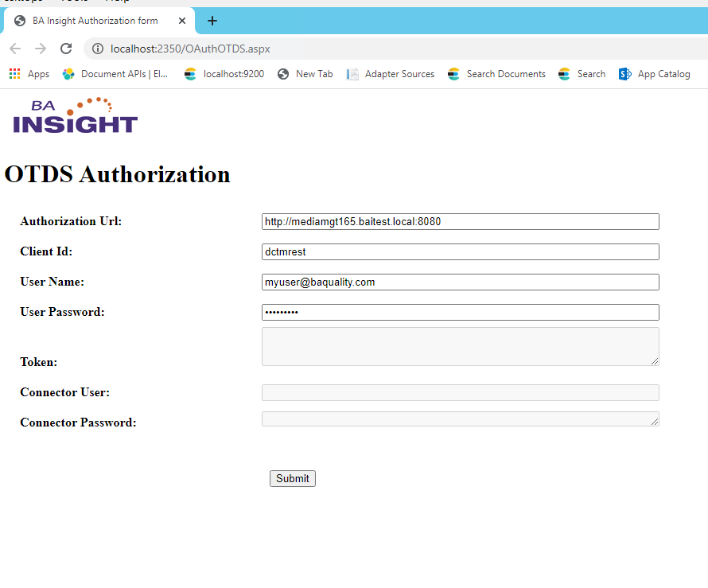Open the Document APIs bookmark

coord(116,74)
